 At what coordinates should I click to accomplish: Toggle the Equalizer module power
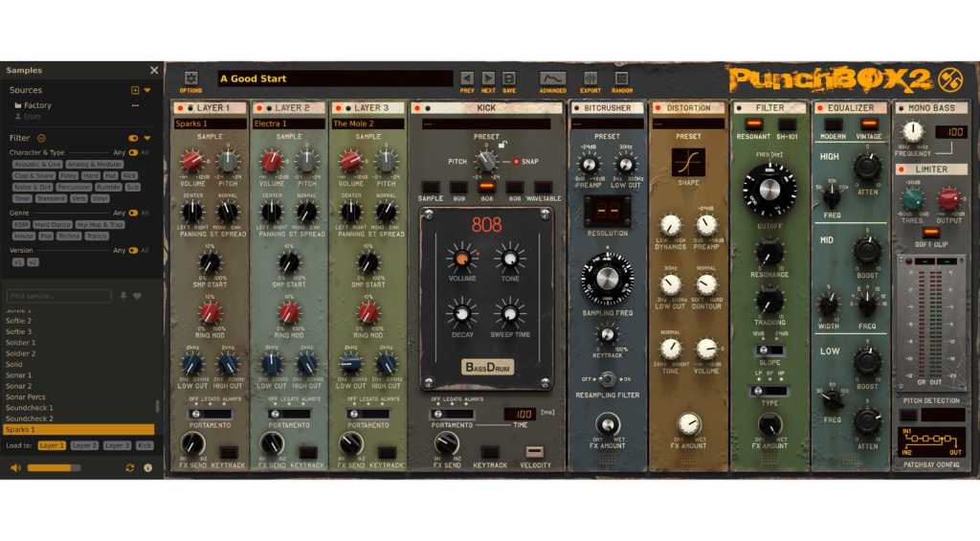820,108
